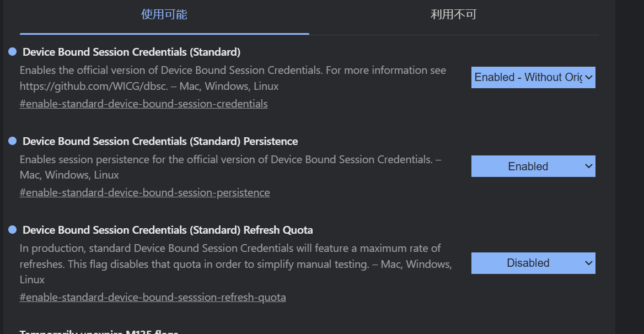This screenshot has width=644, height=334.
Task: Expand the Persistence flag's Enabled dropdown
Action: 528,166
